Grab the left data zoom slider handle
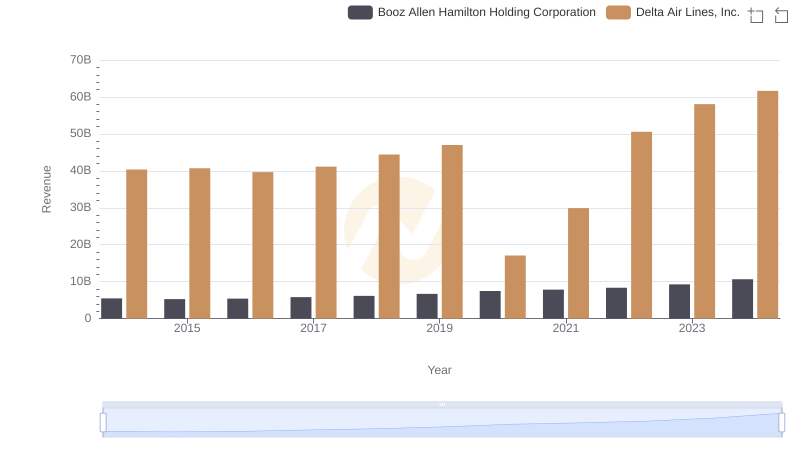Viewport: 800px width, 461px height. pos(103,423)
